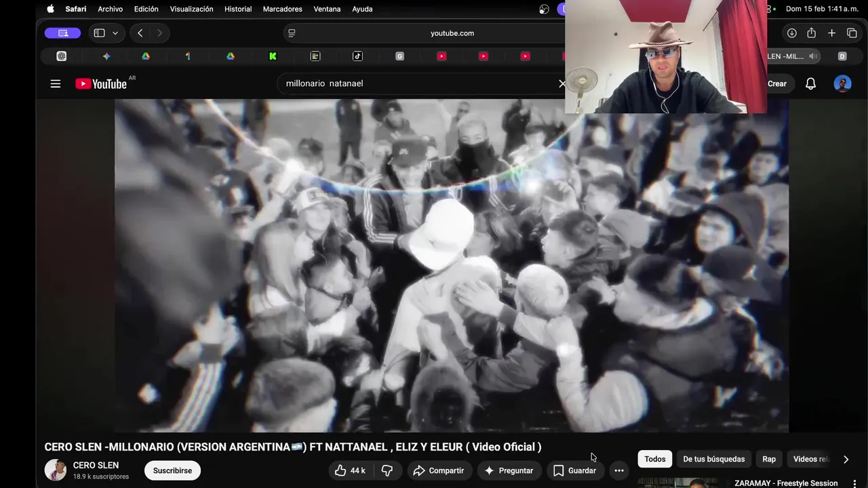
Task: Select the 'De tus búsquedas' chip
Action: click(714, 459)
